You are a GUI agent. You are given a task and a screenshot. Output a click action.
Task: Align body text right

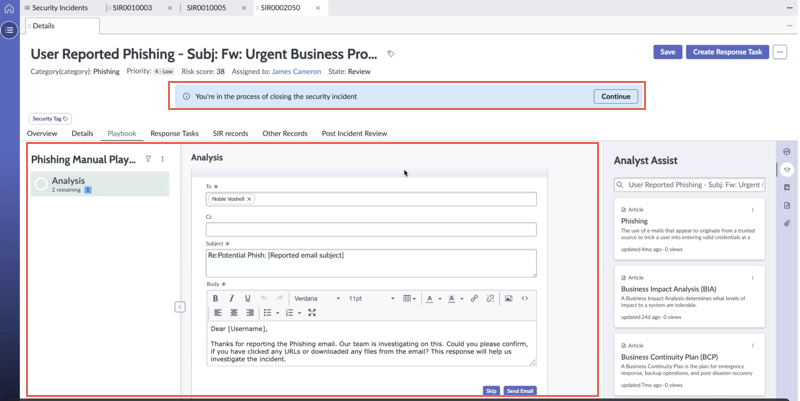coord(249,313)
